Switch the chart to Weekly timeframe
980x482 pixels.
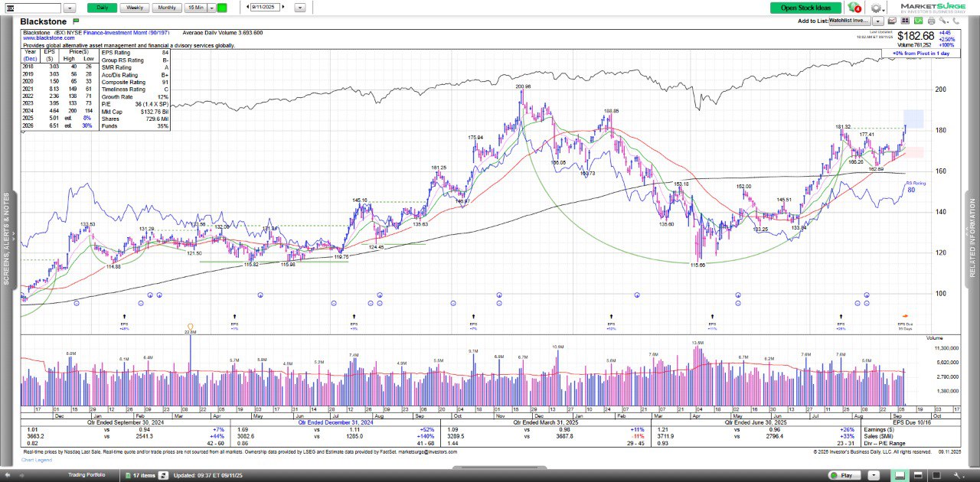(x=134, y=8)
